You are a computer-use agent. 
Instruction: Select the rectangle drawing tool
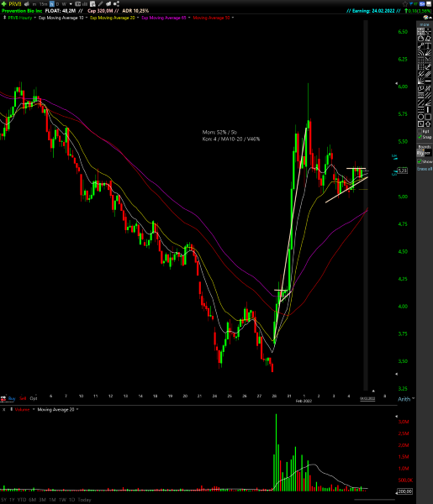tap(428, 117)
